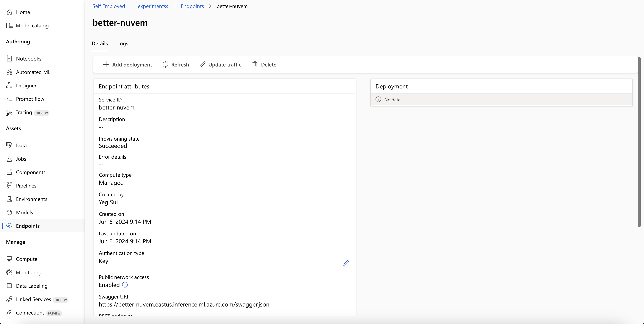The width and height of the screenshot is (644, 324).
Task: Open Data Labeling in Manage section
Action: 32,286
